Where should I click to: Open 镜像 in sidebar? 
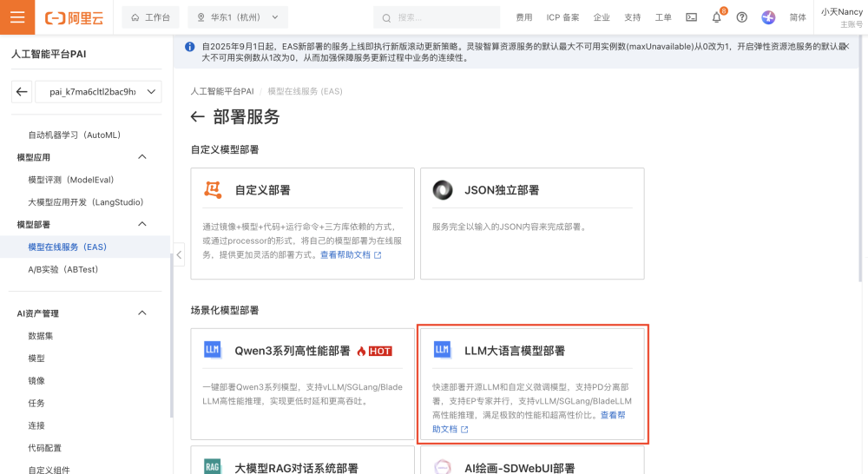click(x=36, y=381)
